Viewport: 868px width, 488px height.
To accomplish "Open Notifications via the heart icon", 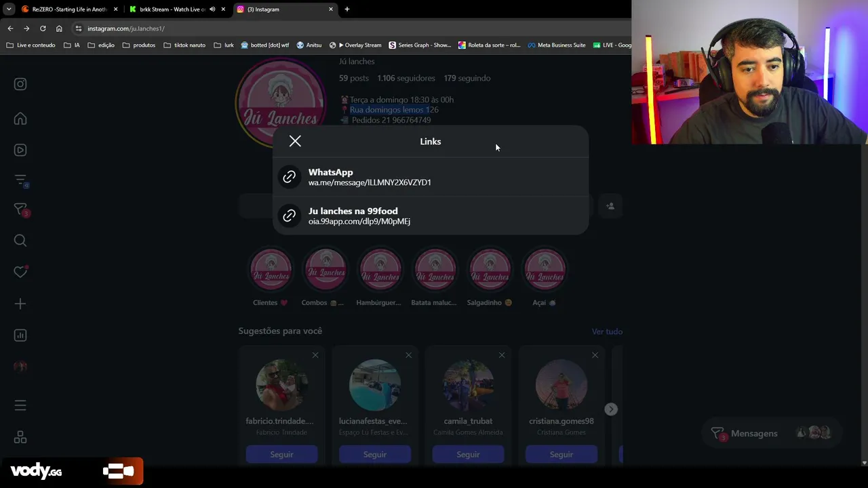I will [x=20, y=272].
